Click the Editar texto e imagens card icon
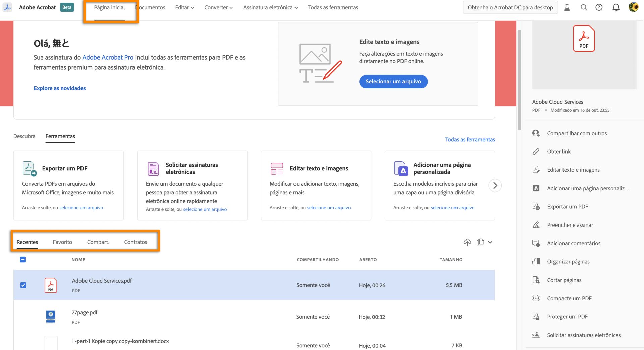644x350 pixels. tap(277, 168)
